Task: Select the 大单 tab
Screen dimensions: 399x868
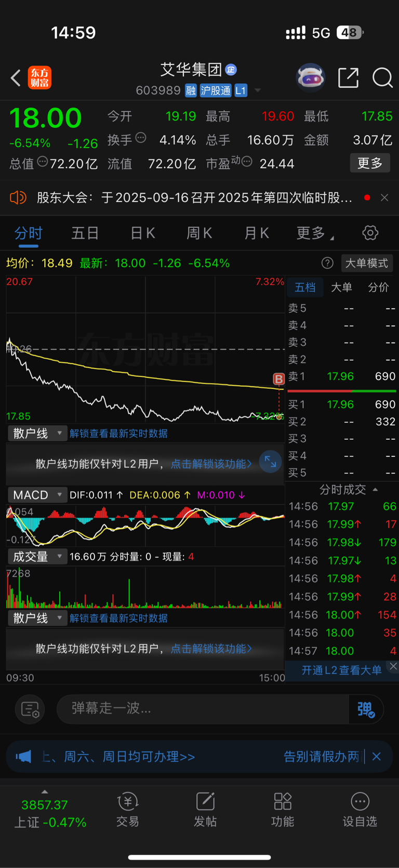Action: coord(341,287)
